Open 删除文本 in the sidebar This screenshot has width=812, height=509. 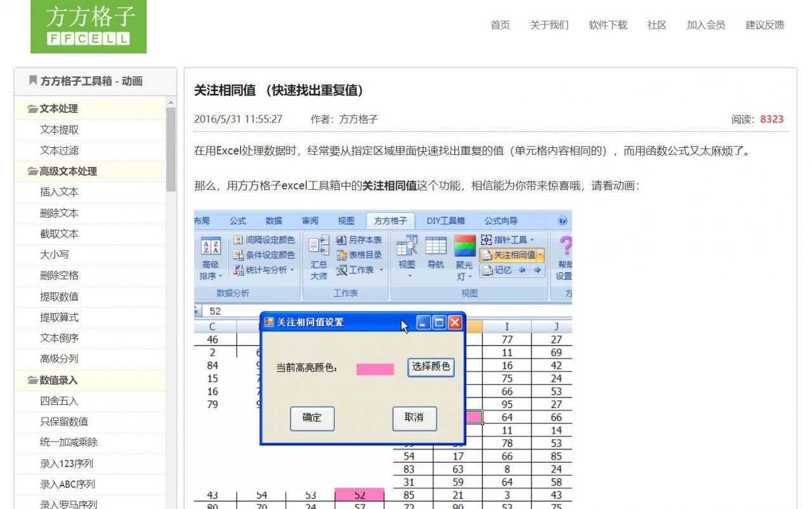tap(59, 213)
